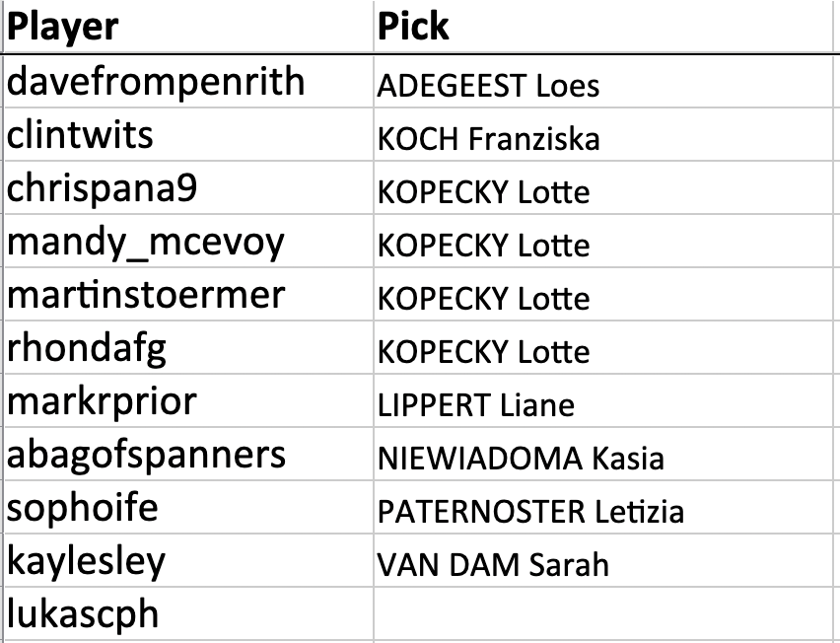This screenshot has width=840, height=643.
Task: Select the Player header cell
Action: click(x=188, y=27)
